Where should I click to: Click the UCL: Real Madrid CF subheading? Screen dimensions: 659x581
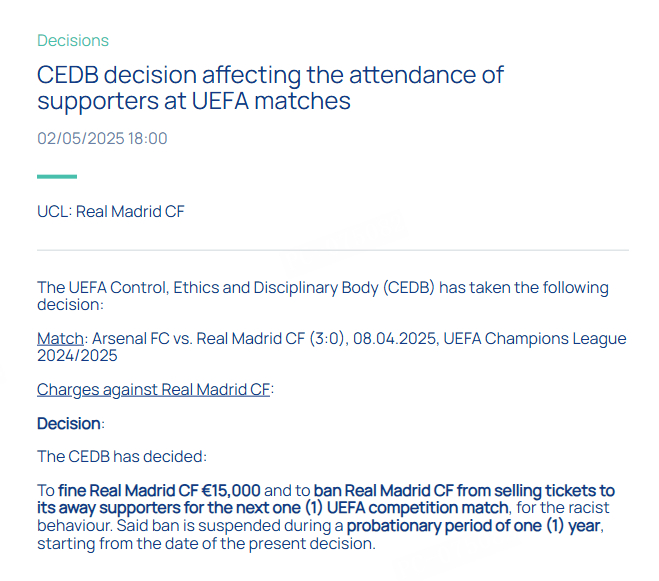111,211
